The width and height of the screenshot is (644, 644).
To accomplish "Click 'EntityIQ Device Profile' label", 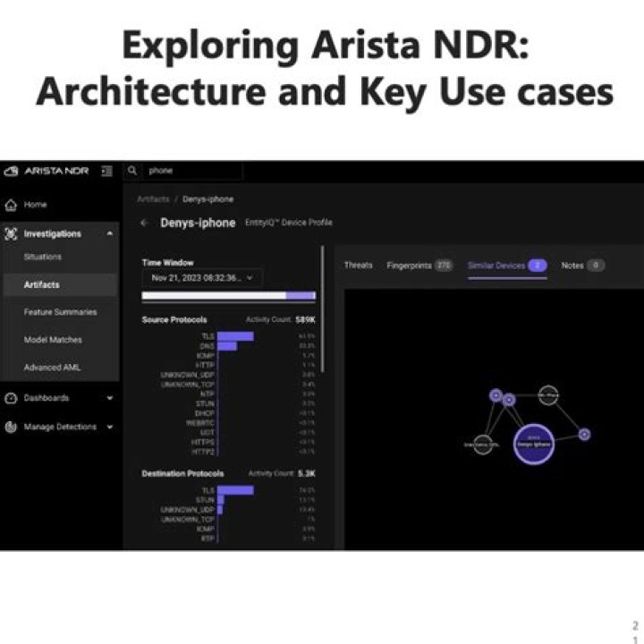I will click(x=289, y=223).
